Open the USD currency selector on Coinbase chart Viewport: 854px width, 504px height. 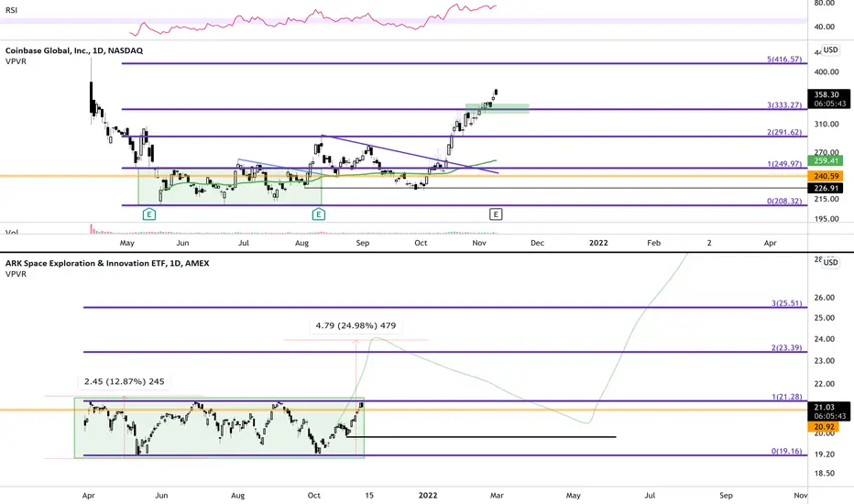(830, 49)
